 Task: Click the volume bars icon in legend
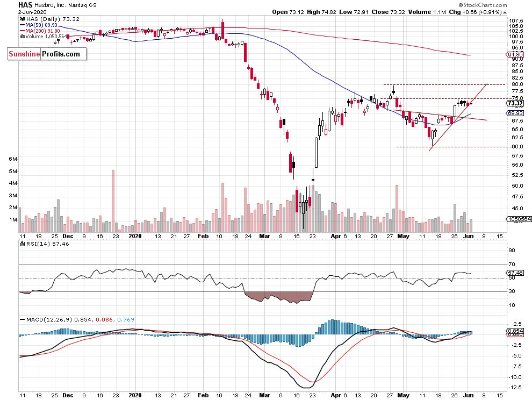click(x=23, y=37)
